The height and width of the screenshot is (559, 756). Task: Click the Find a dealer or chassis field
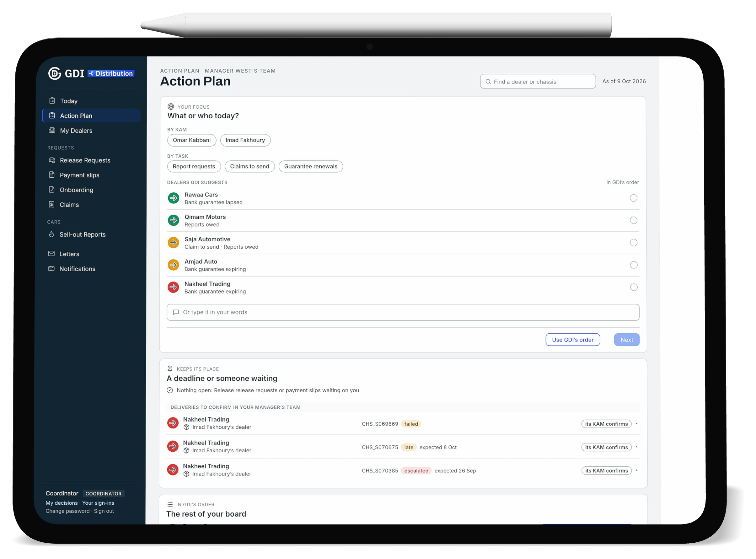click(x=539, y=82)
